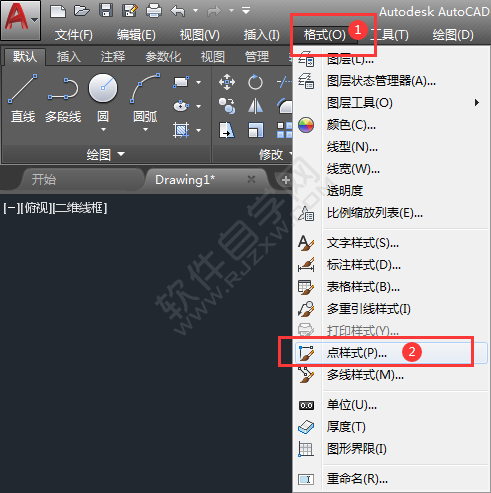
Task: Close the Drawing1* tab
Action: point(251,179)
